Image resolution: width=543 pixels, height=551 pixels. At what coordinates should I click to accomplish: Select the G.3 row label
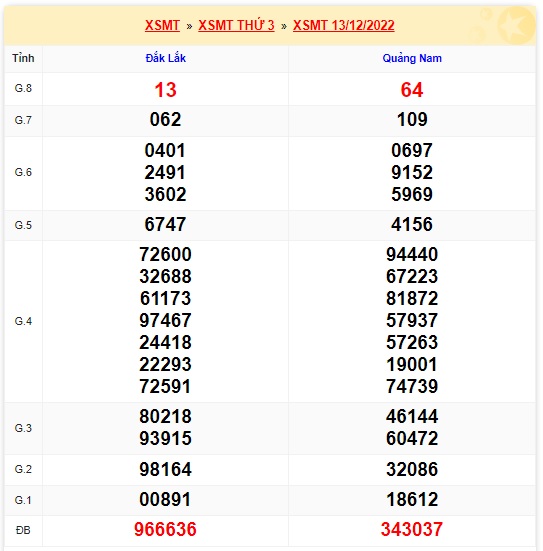tap(23, 428)
